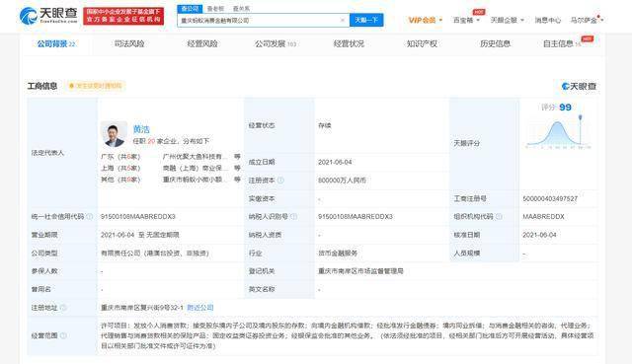This screenshot has height=364, width=632.
Task: Switch to the 知识产权 tab
Action: point(422,43)
